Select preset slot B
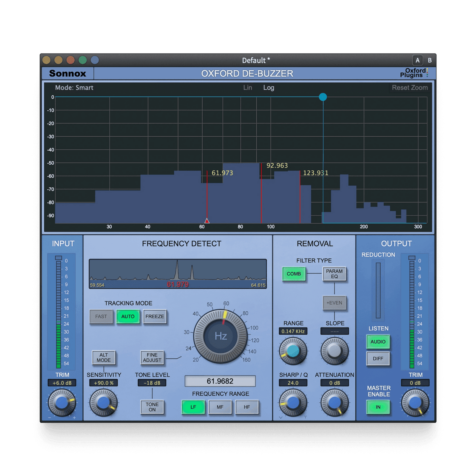The width and height of the screenshot is (476, 476). coord(430,60)
